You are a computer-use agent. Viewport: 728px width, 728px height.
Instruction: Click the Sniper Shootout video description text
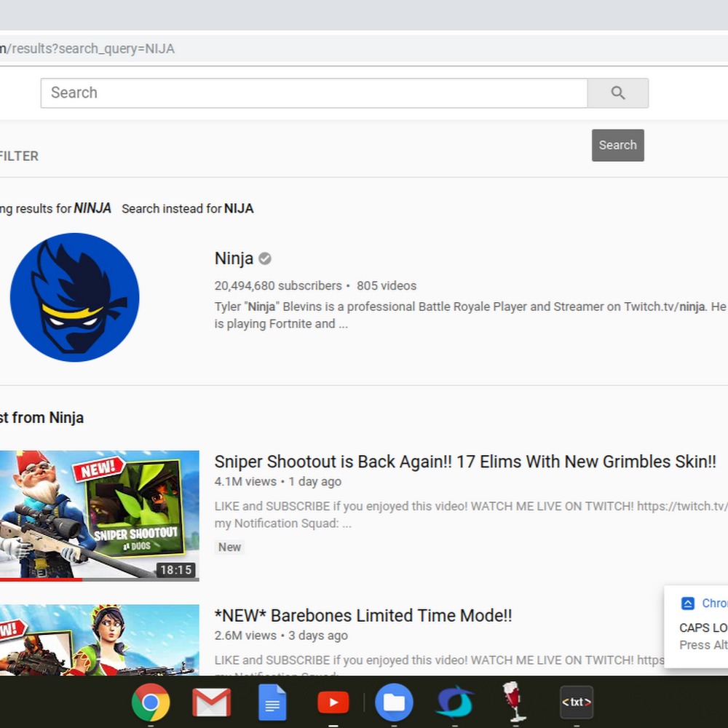470,515
